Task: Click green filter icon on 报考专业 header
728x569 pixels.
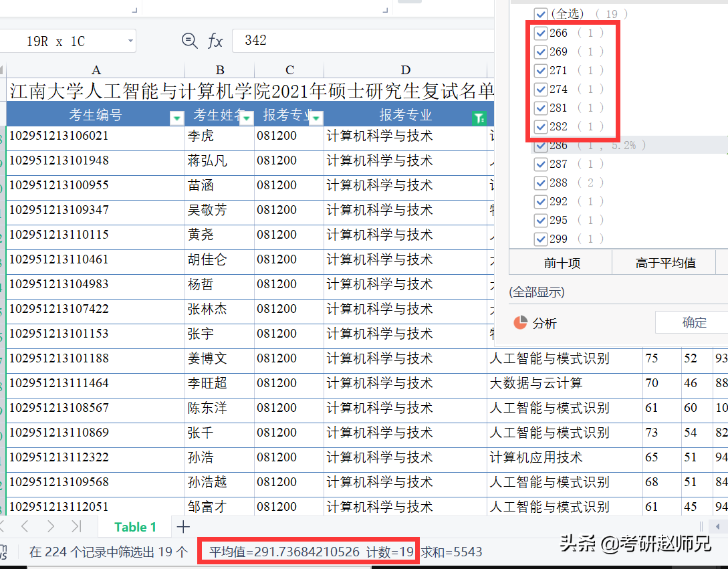Action: coord(479,118)
